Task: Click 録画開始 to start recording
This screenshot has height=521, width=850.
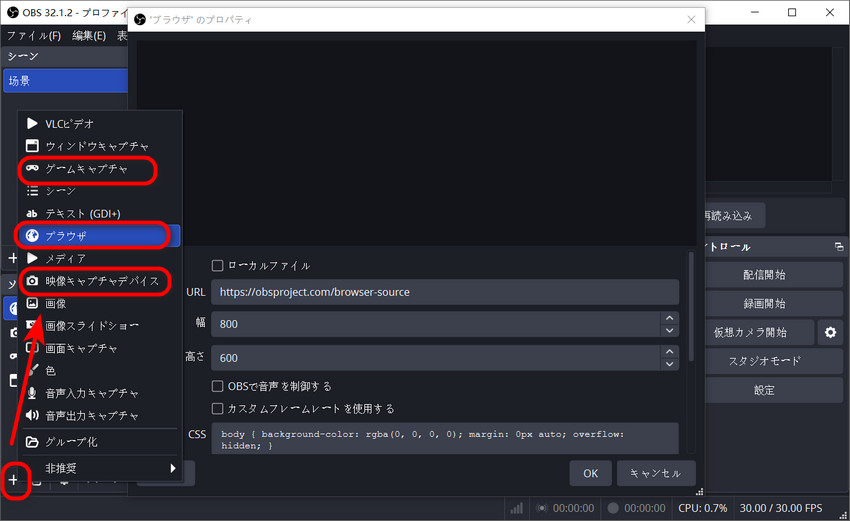Action: coord(774,304)
